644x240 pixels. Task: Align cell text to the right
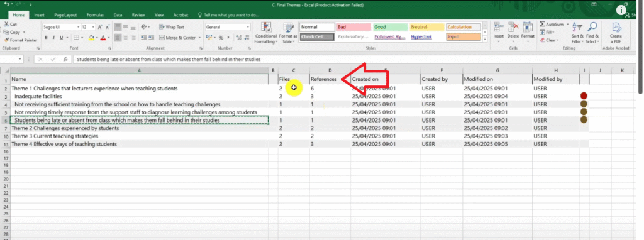[x=133, y=38]
